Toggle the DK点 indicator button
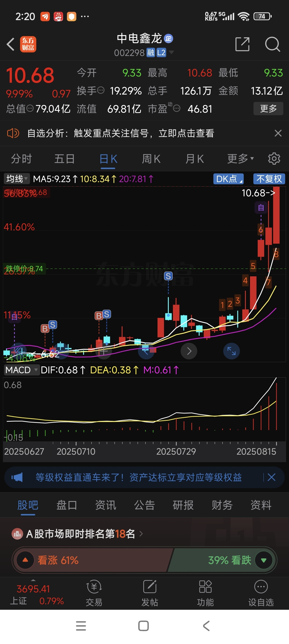Screen dimensions: 289x644 point(228,179)
